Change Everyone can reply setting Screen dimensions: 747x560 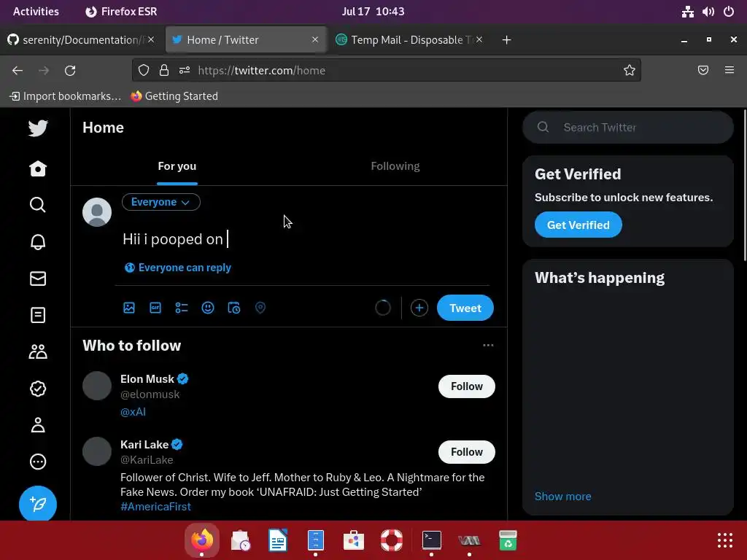coord(178,268)
